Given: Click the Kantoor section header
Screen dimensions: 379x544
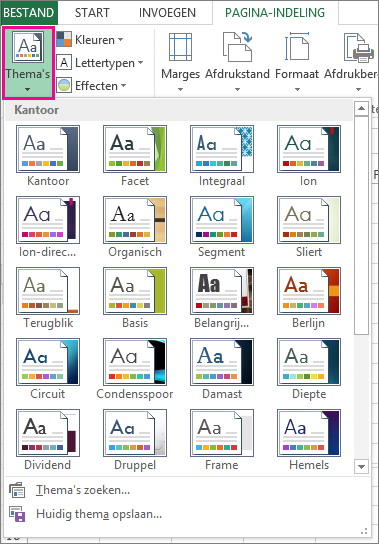Looking at the screenshot, I should coord(179,110).
